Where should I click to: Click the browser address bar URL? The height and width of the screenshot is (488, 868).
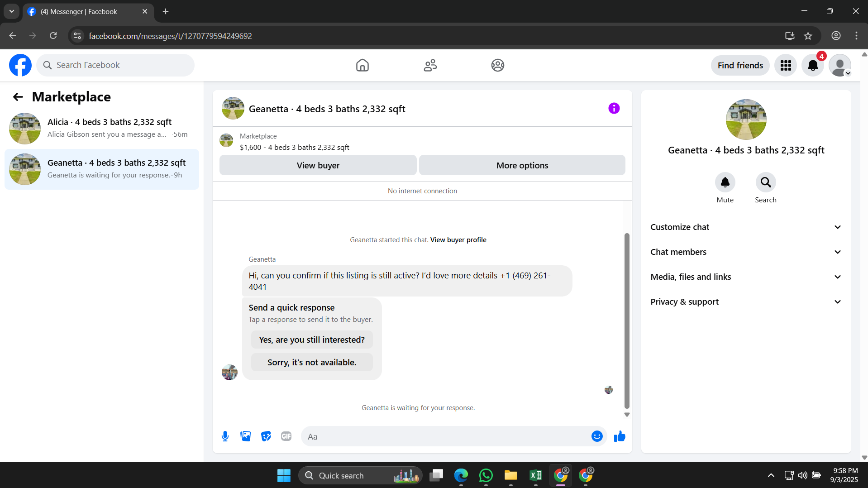tap(170, 36)
